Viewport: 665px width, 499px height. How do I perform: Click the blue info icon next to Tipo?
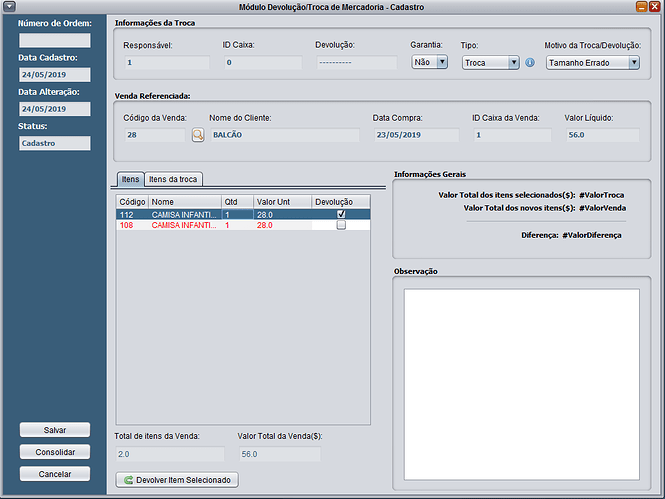pyautogui.click(x=530, y=63)
